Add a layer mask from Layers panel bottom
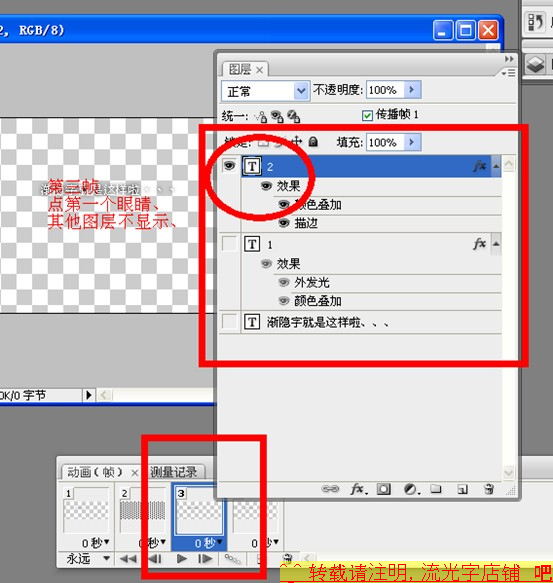553x583 pixels. (x=383, y=489)
